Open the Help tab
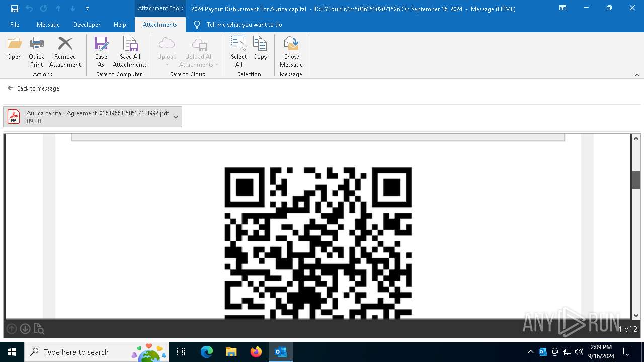 coord(120,25)
